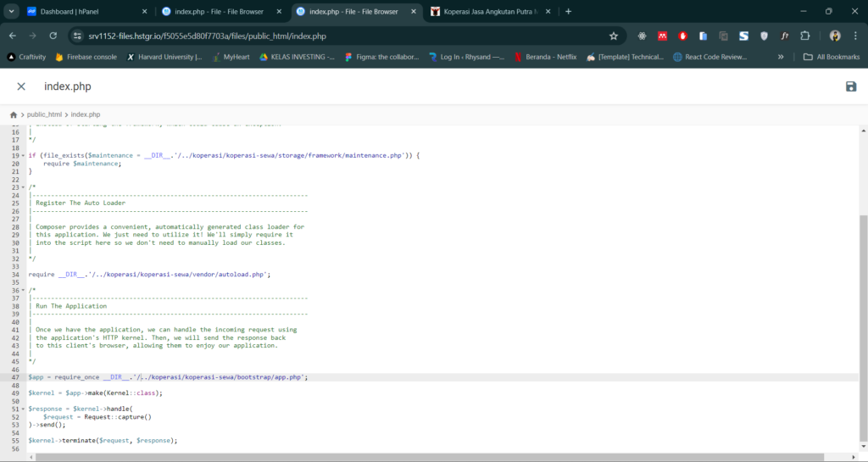
Task: Place cursor on line 34 autoload.php require
Action: click(149, 275)
